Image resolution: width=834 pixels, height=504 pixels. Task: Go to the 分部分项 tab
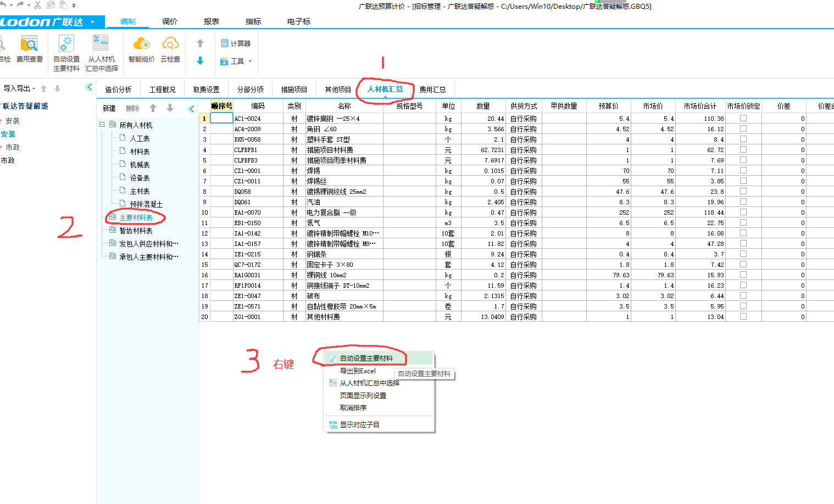[x=251, y=89]
